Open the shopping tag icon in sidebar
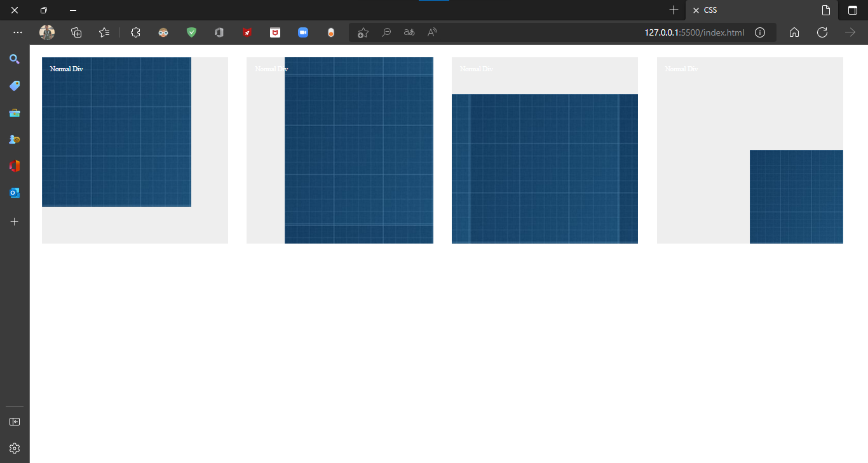Viewport: 868px width, 463px height. 15,86
